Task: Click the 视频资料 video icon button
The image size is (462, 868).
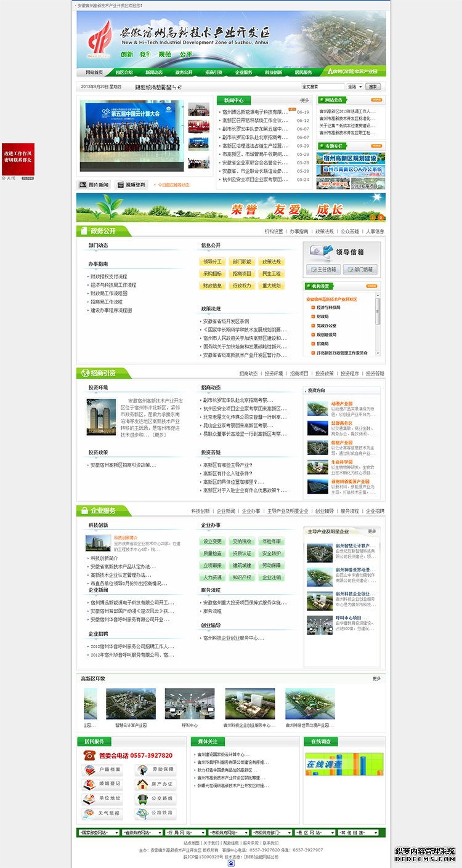Action: click(132, 185)
